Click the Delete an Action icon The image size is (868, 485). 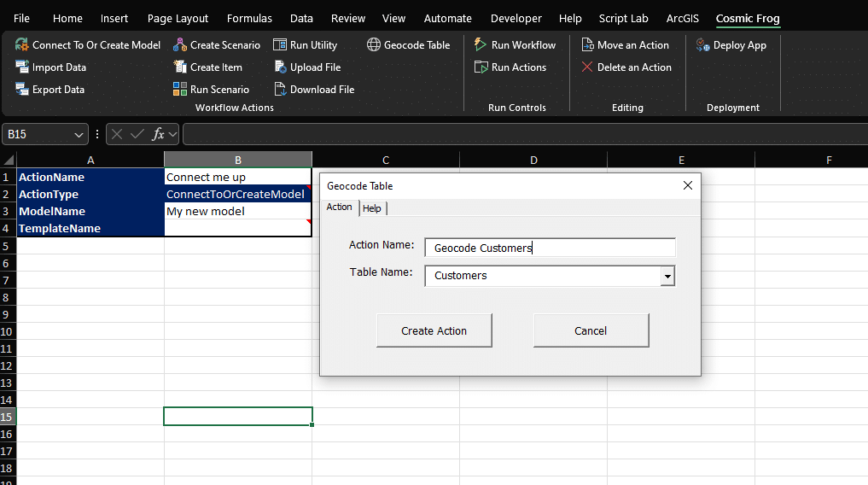pos(587,67)
